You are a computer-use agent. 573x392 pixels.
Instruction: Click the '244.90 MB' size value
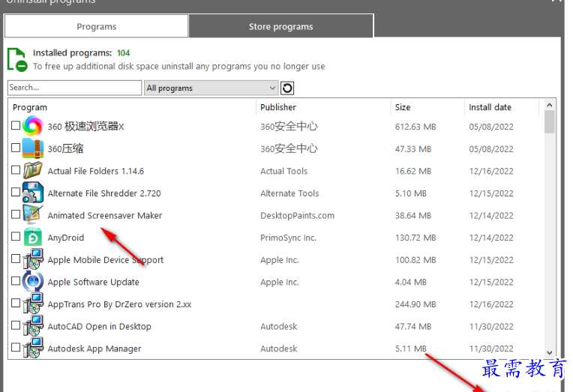coord(415,304)
